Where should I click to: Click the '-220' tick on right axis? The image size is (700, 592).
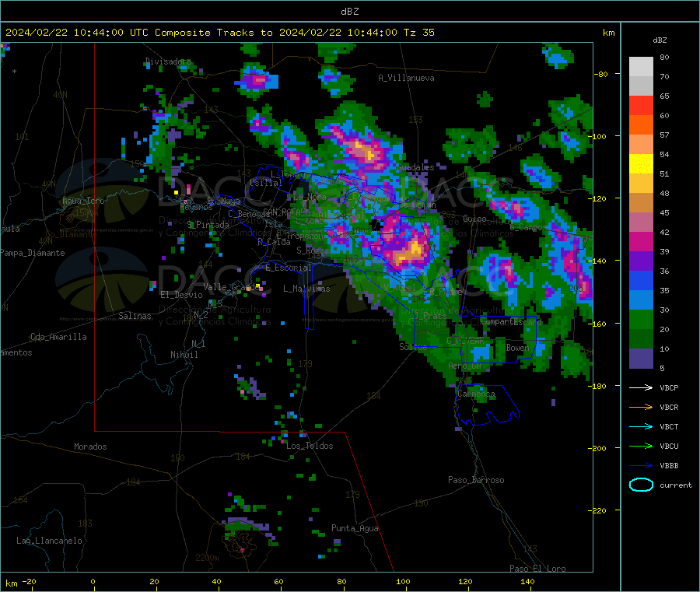[599, 511]
